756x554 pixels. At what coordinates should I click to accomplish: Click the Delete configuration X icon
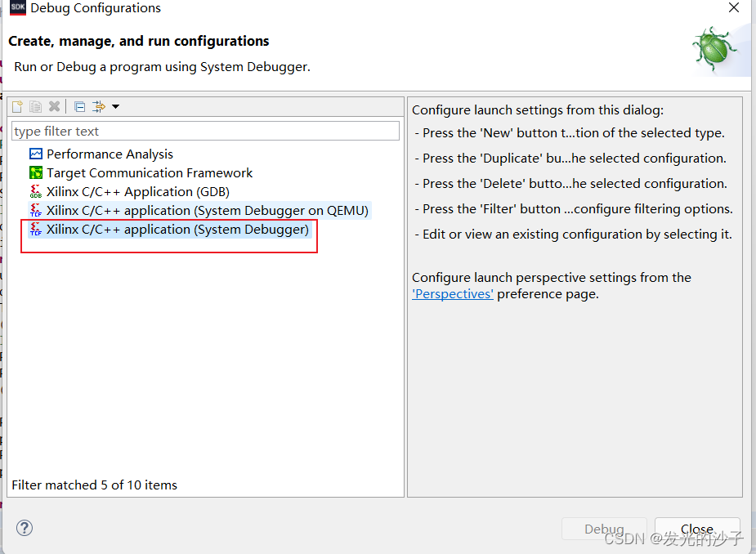(x=55, y=106)
